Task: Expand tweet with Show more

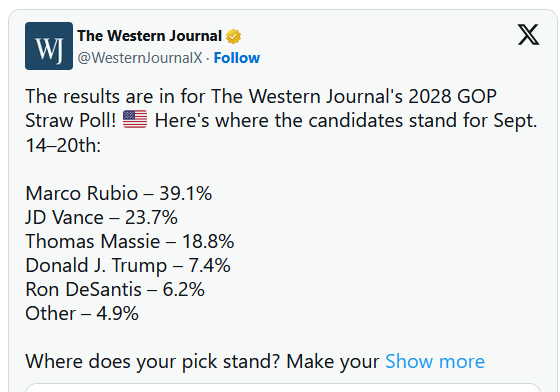Action: coord(435,361)
